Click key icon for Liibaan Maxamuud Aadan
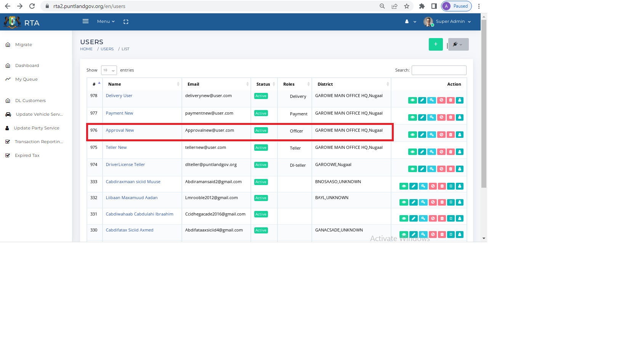619x364 pixels. pyautogui.click(x=423, y=202)
